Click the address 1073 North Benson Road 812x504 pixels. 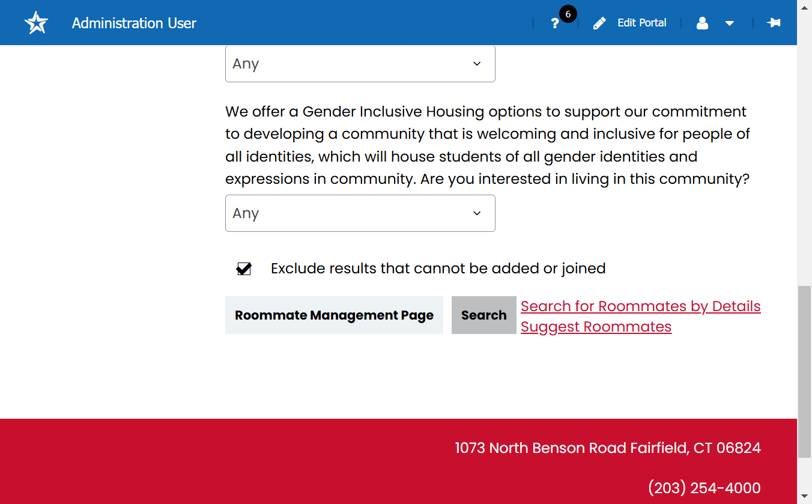[608, 448]
